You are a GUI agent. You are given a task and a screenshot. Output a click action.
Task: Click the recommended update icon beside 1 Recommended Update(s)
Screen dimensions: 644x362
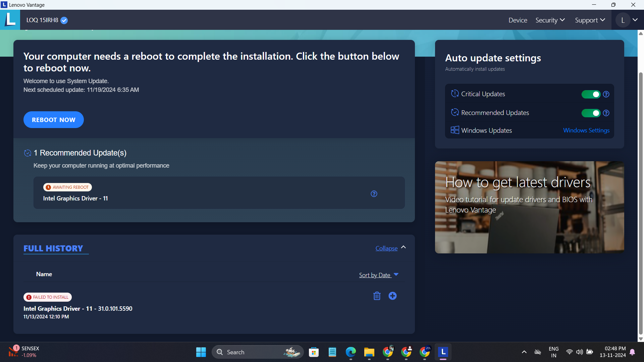click(x=28, y=153)
